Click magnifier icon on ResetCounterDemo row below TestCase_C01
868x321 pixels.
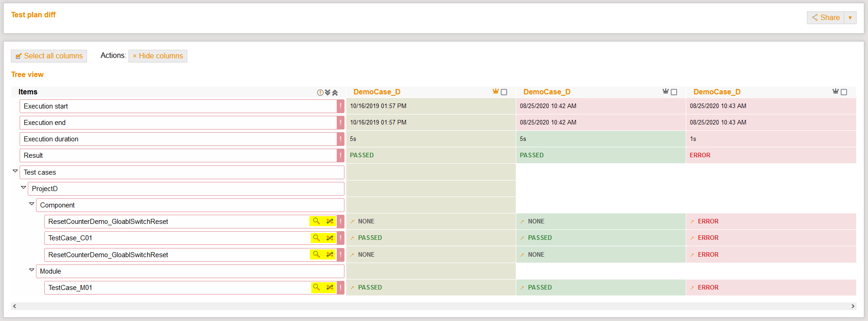click(316, 254)
